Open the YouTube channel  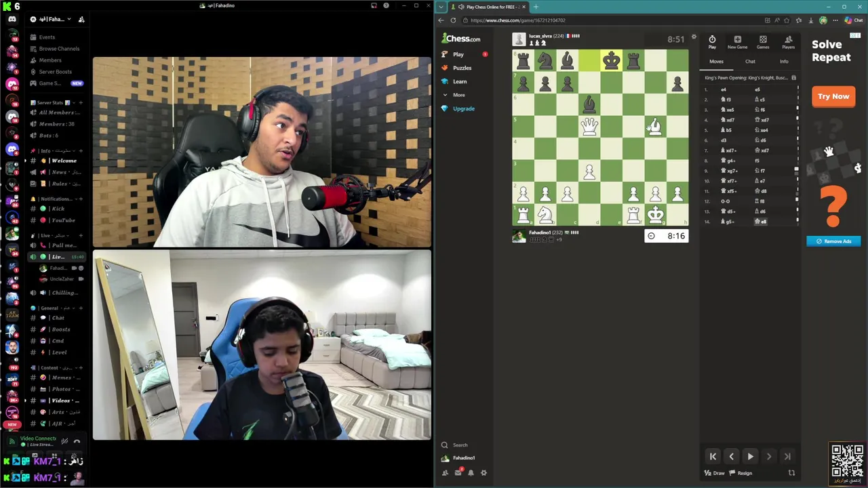(58, 220)
